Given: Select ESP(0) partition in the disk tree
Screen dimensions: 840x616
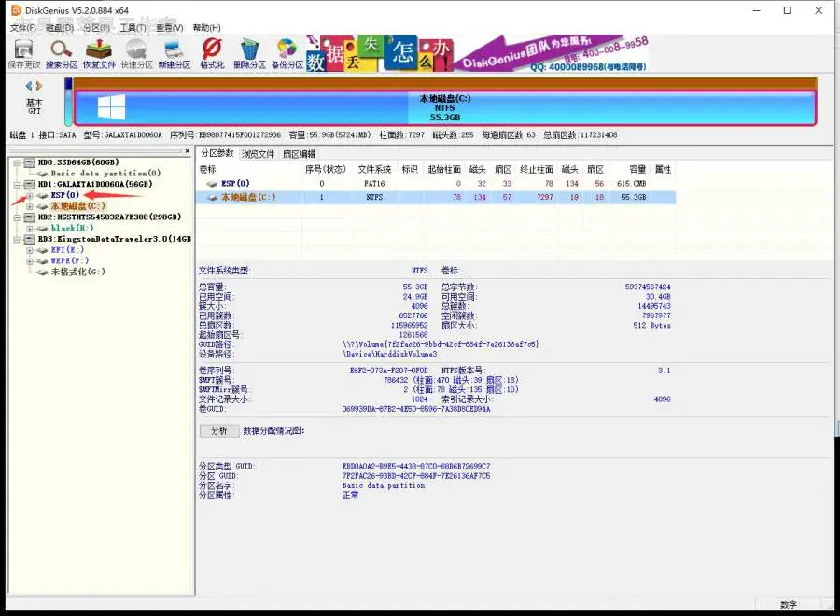Looking at the screenshot, I should [x=64, y=195].
